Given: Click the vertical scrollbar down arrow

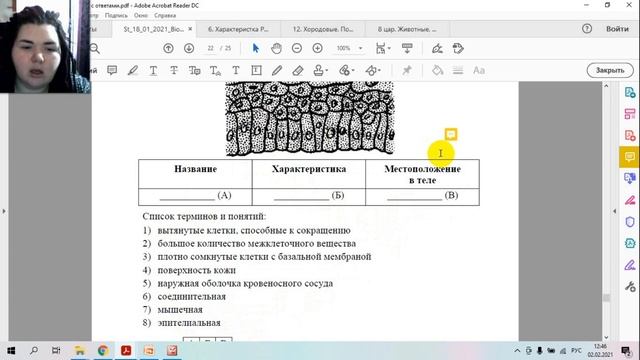Looking at the screenshot, I should [x=606, y=337].
